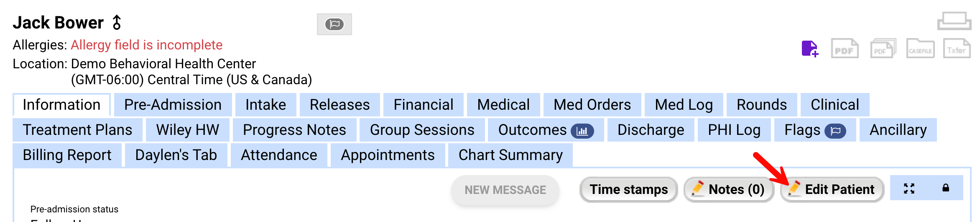The height and width of the screenshot is (222, 980).
Task: Click the NEW MESSAGE button
Action: tap(505, 190)
